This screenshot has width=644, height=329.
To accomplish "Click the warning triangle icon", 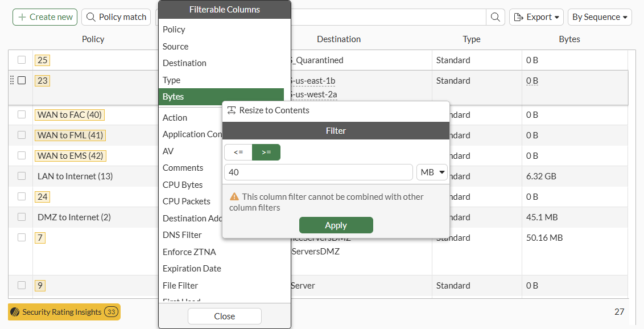I will coord(234,196).
